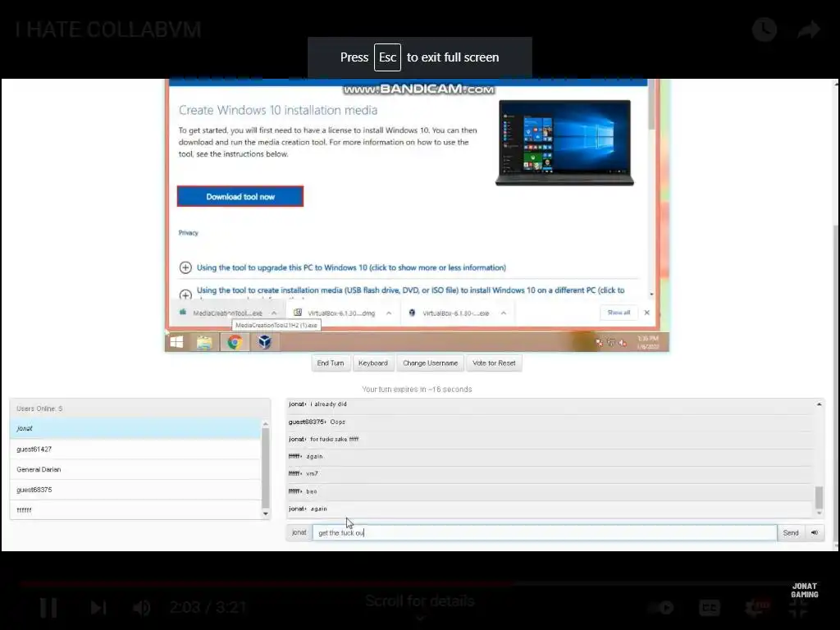Click the Share arrow icon
Screen dimensions: 840x630
pyautogui.click(x=808, y=30)
